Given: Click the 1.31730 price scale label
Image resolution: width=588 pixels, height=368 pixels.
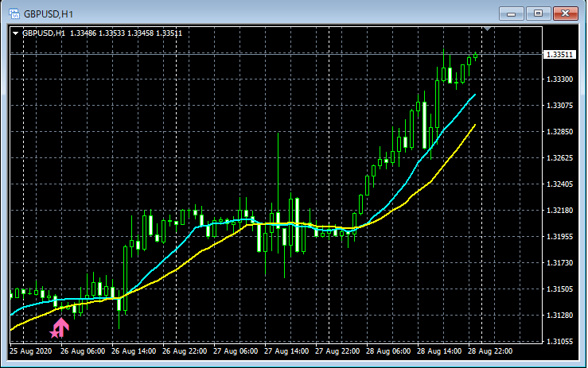Looking at the screenshot, I should click(x=560, y=263).
